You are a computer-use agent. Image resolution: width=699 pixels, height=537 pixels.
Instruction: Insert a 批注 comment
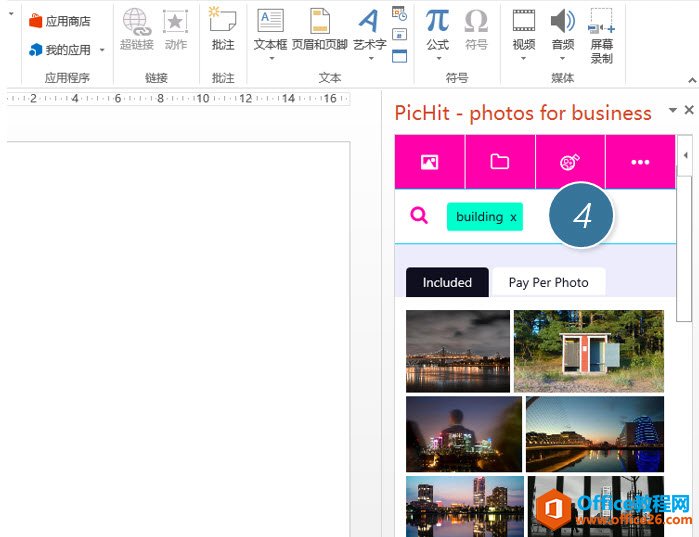pyautogui.click(x=223, y=29)
